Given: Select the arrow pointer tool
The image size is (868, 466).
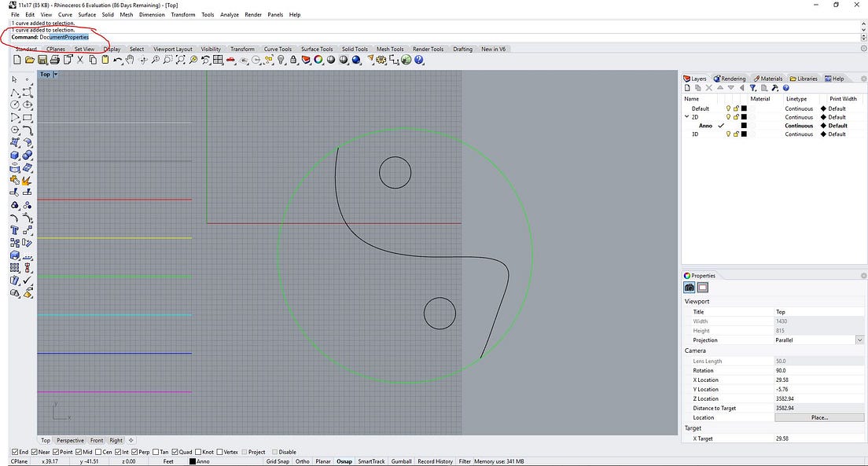Looking at the screenshot, I should pos(13,79).
